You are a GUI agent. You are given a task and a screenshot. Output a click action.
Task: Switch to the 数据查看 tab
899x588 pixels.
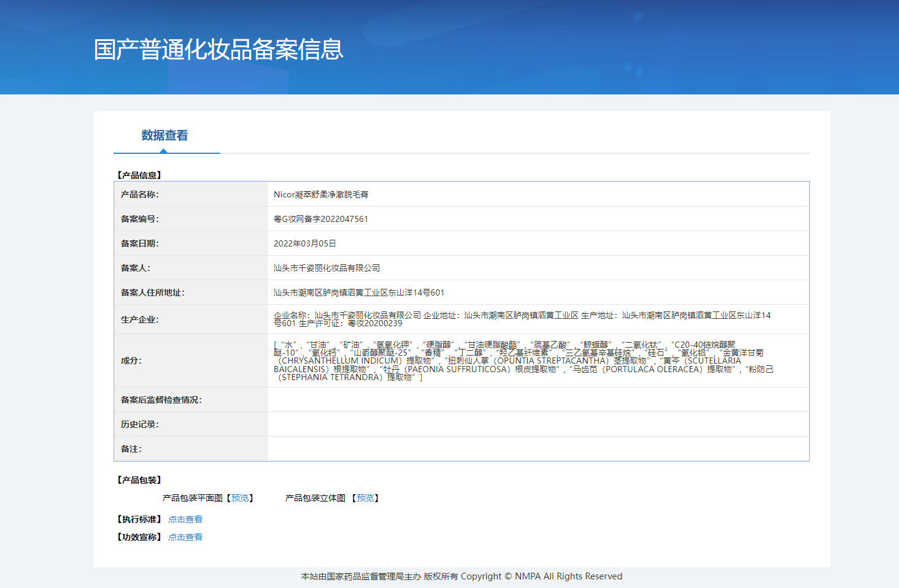pos(164,136)
